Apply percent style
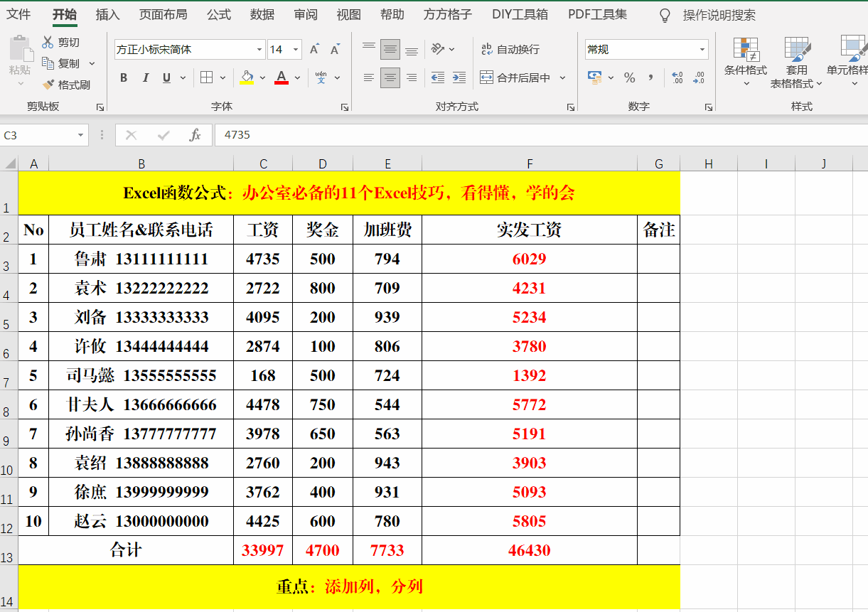The height and width of the screenshot is (612, 868). coord(630,77)
